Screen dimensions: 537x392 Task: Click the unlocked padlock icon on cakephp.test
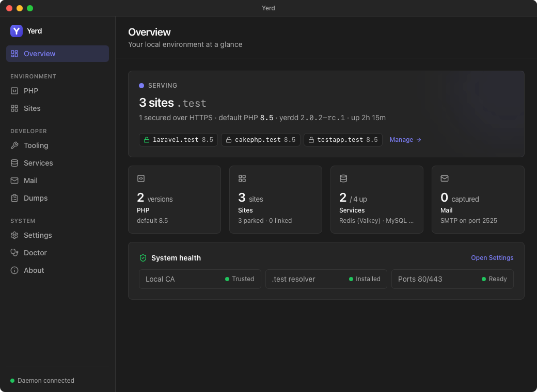pos(228,140)
